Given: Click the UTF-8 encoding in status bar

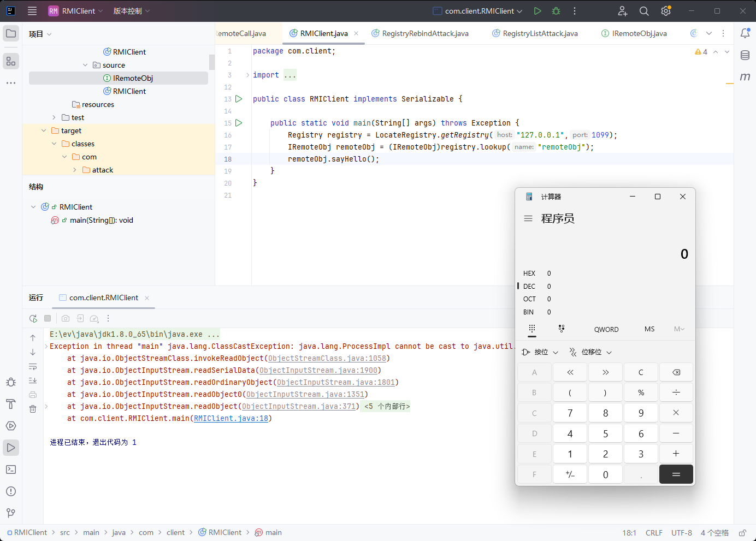Looking at the screenshot, I should (x=682, y=533).
